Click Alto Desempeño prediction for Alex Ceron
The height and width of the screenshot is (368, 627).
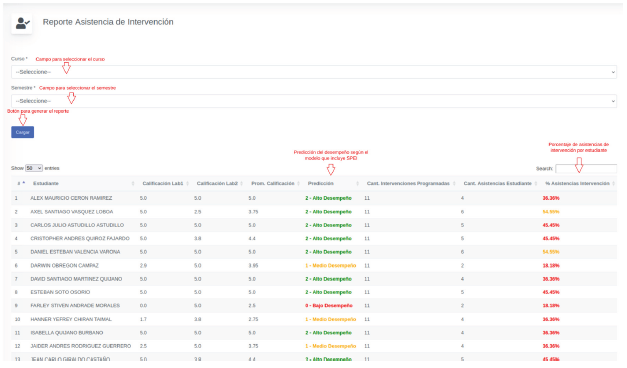click(x=328, y=198)
